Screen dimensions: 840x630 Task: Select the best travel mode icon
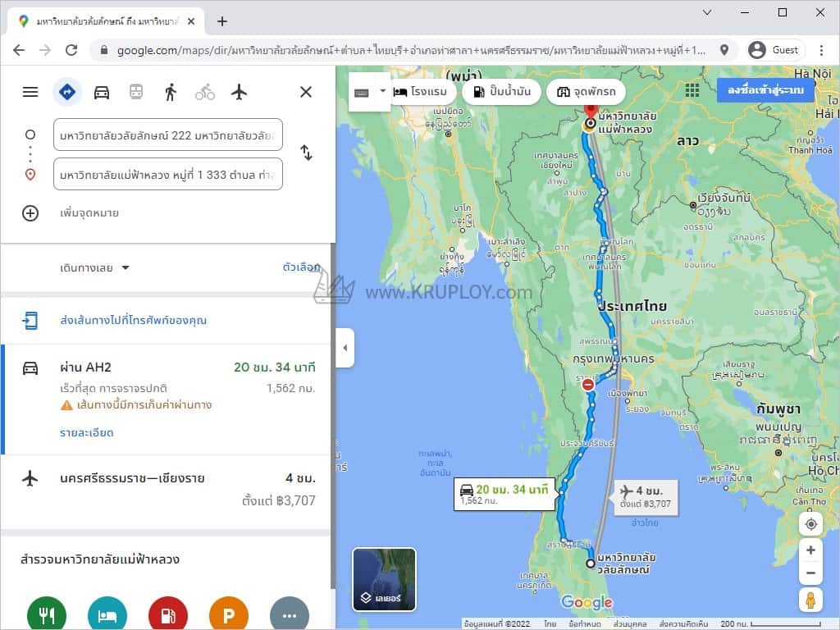pyautogui.click(x=67, y=92)
